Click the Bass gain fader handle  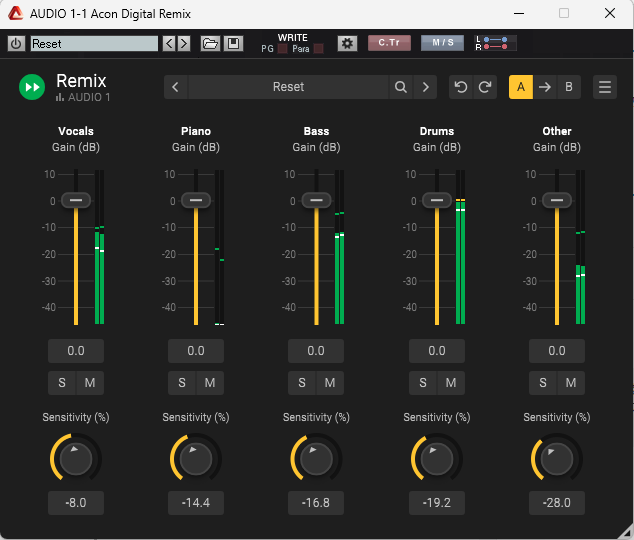click(x=316, y=200)
